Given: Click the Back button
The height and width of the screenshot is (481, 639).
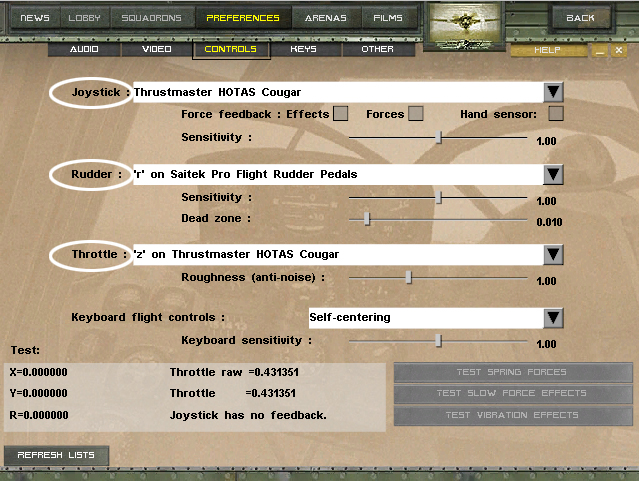Looking at the screenshot, I should tap(580, 18).
